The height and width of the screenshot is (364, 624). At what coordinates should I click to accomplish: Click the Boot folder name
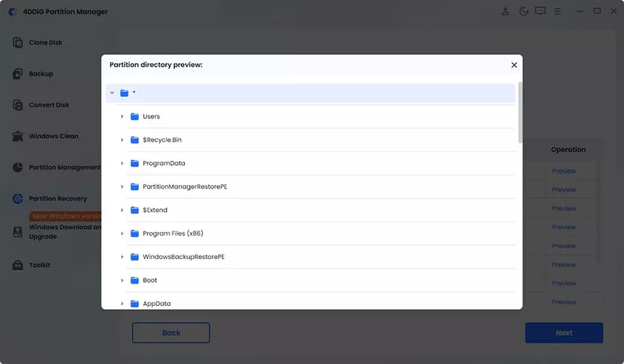pos(150,280)
